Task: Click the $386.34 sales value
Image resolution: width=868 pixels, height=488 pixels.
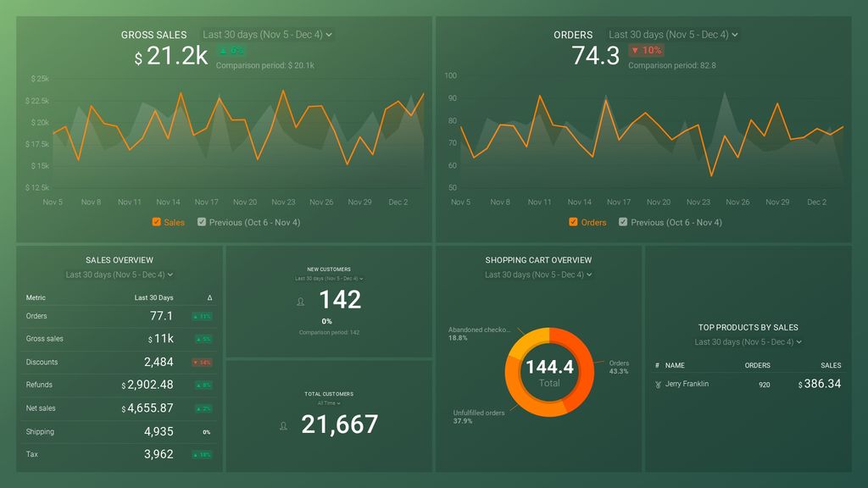Action: point(820,384)
